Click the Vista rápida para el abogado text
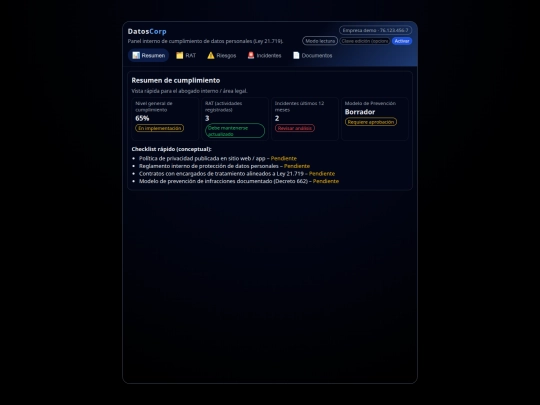540x405 pixels. 189,91
